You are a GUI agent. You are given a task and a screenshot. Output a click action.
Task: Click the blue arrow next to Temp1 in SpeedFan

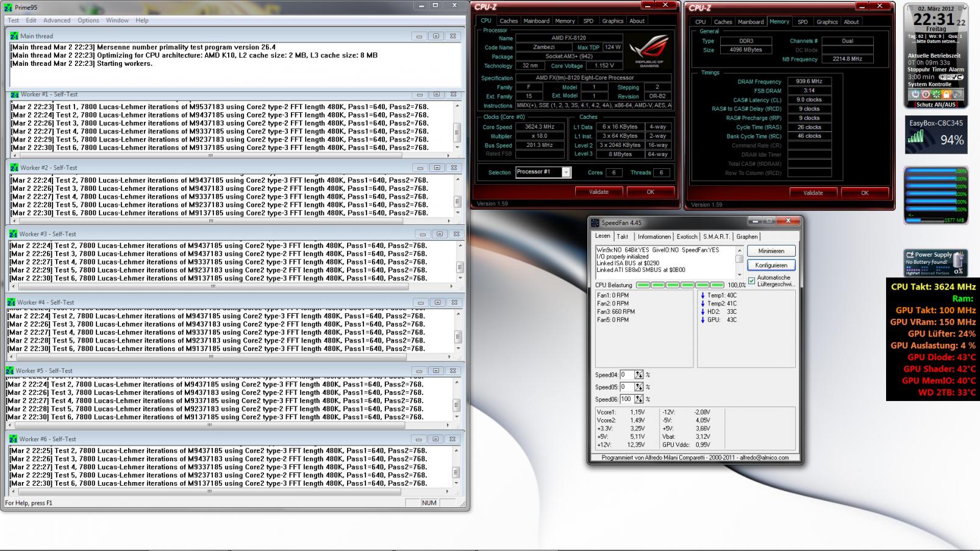pyautogui.click(x=703, y=296)
